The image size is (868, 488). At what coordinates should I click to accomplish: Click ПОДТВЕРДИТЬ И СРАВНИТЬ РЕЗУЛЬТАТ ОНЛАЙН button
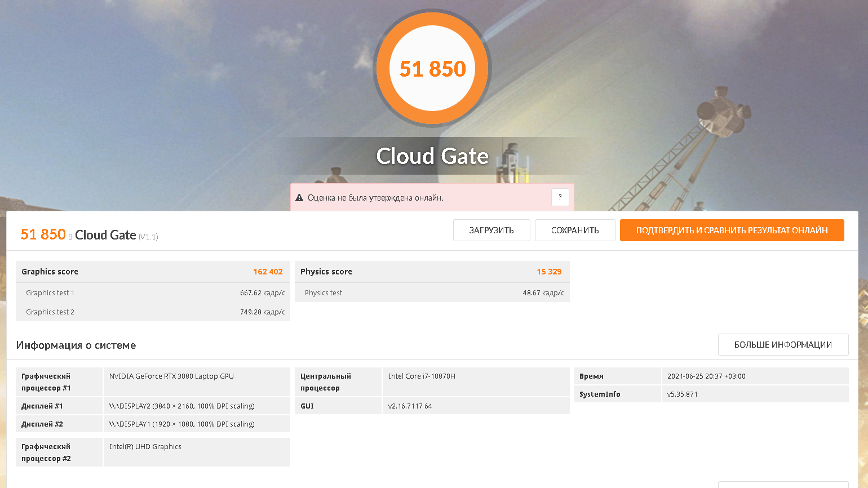(732, 230)
